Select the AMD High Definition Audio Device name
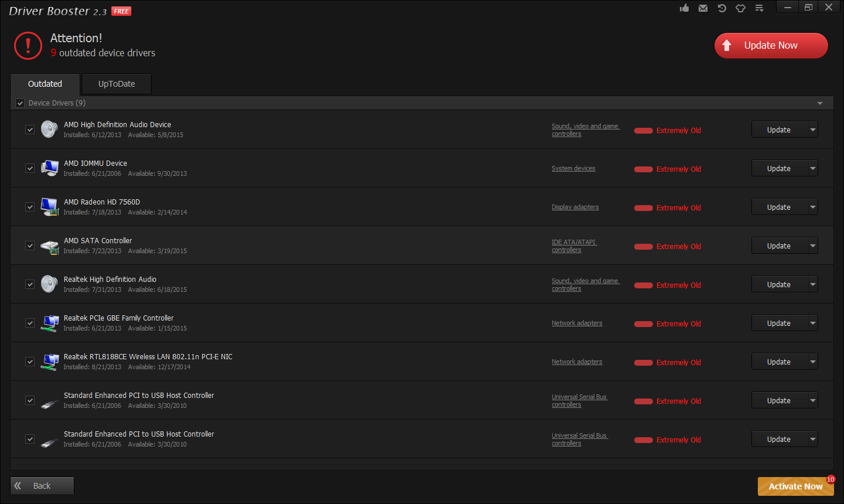Screen dimensions: 844x504 pos(117,124)
